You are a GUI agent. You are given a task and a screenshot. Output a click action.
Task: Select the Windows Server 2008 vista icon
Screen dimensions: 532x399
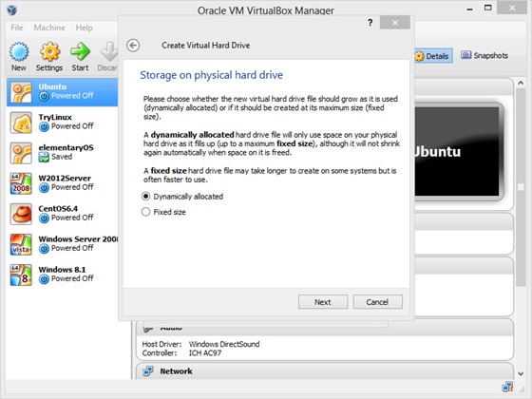click(21, 245)
